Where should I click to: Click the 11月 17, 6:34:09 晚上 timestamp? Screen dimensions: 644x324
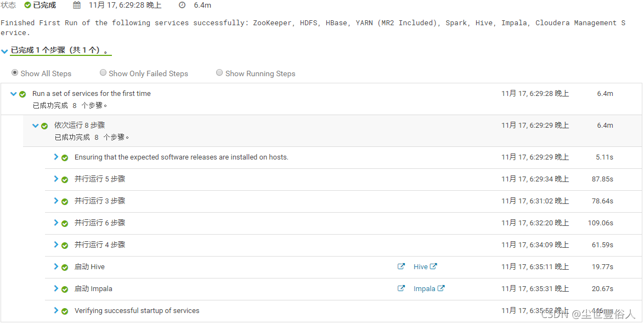[x=535, y=245]
